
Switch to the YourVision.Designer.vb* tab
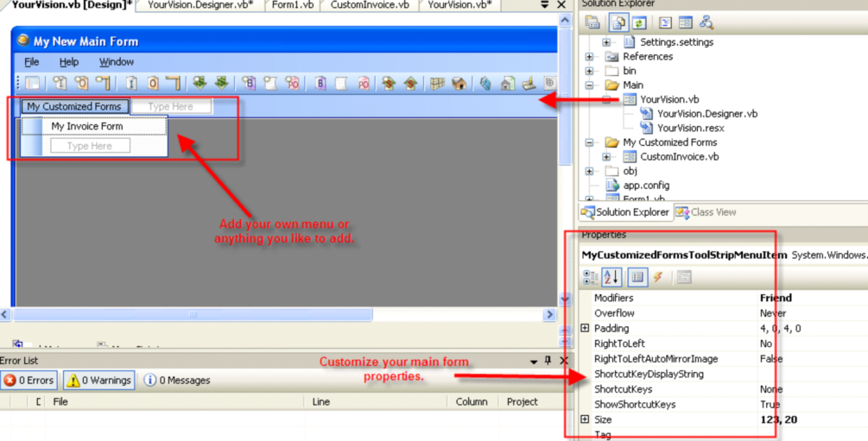point(200,5)
